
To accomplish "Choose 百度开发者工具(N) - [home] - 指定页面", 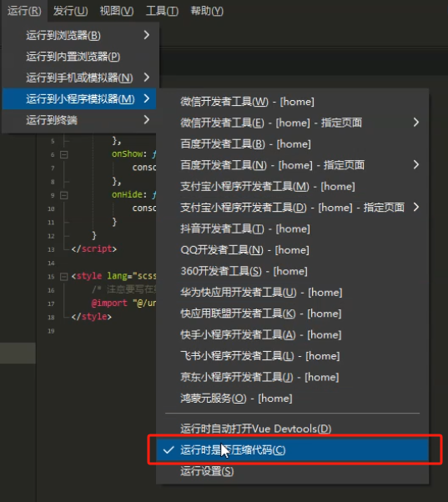I will (292, 165).
